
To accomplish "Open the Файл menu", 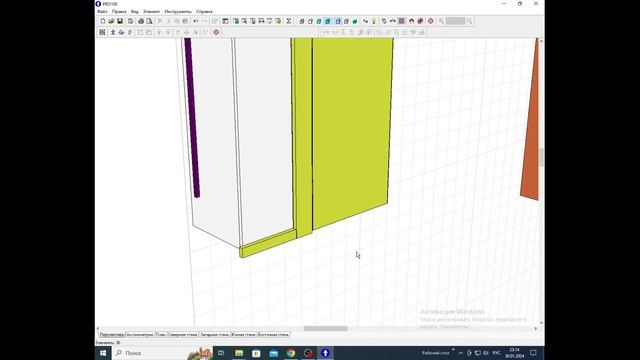I will pyautogui.click(x=102, y=11).
